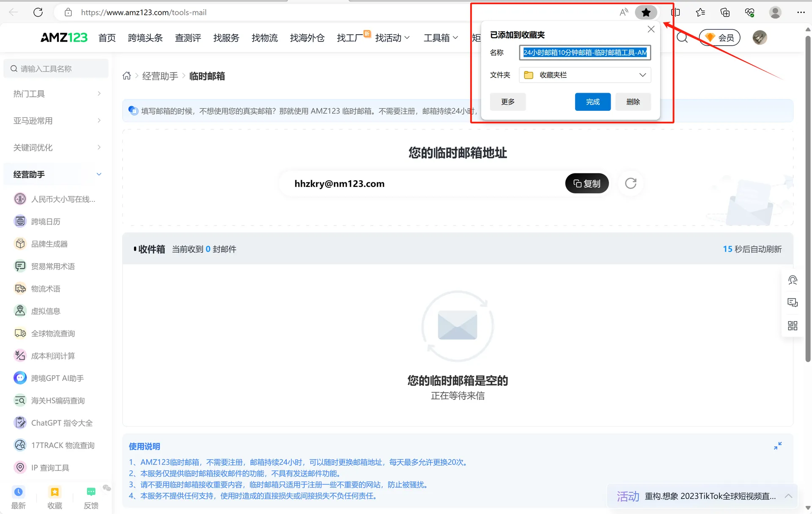812x514 pixels.
Task: Collapse the usage instructions panel
Action: click(x=778, y=446)
